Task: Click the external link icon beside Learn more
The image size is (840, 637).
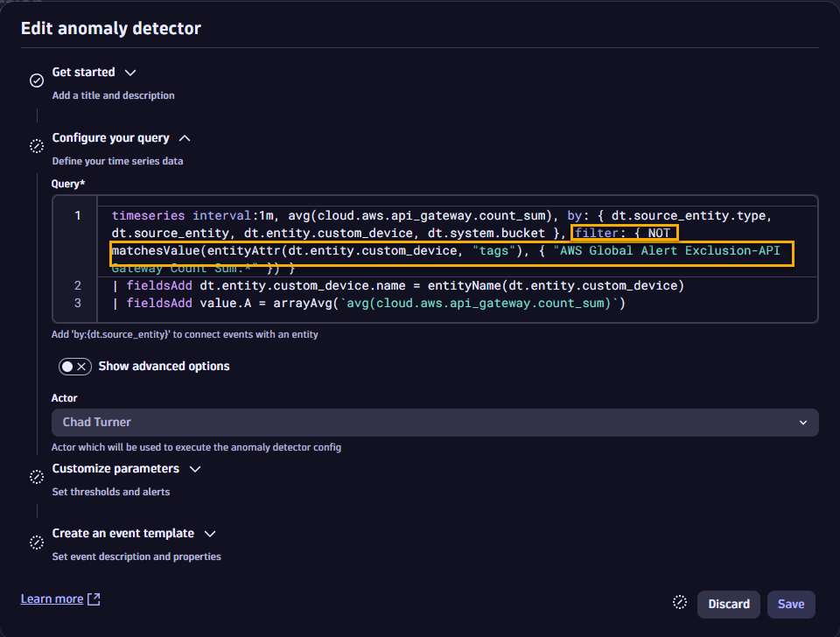Action: (x=94, y=599)
